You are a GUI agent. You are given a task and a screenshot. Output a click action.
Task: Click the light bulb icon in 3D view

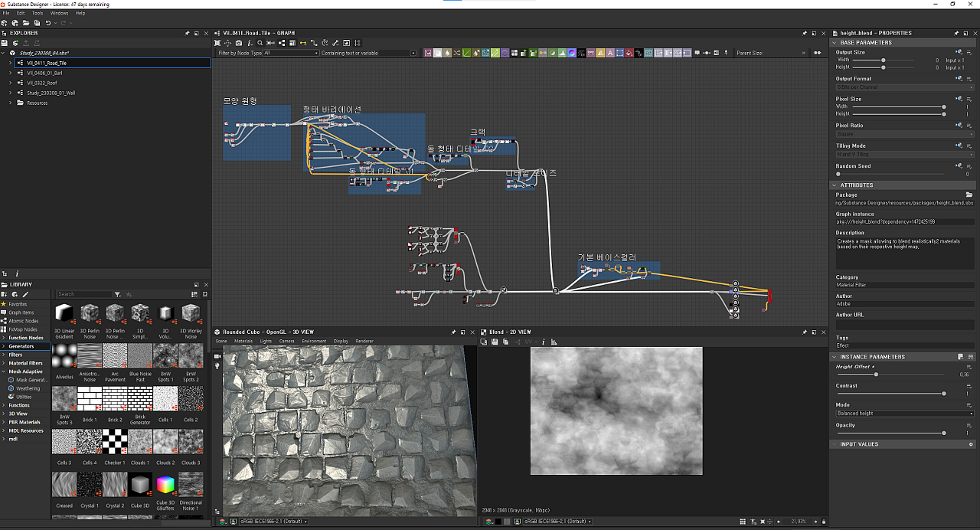217,366
